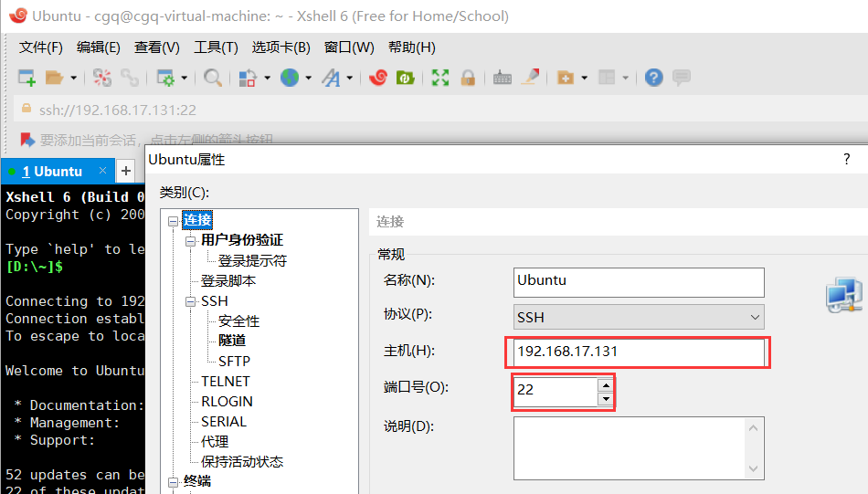
Task: Click the folder plus toolbar icon
Action: pyautogui.click(x=566, y=78)
